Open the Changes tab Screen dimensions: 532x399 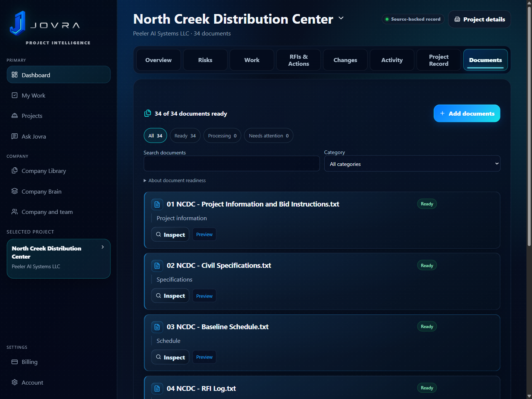click(345, 60)
